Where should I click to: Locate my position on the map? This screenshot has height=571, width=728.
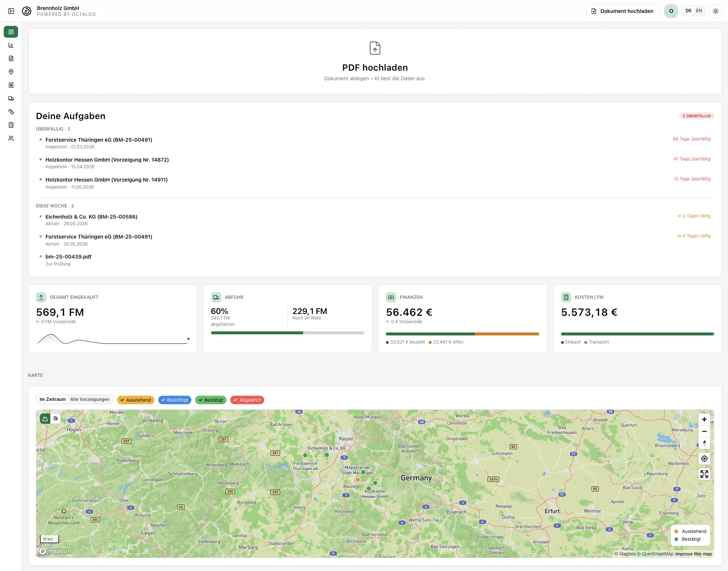click(704, 459)
